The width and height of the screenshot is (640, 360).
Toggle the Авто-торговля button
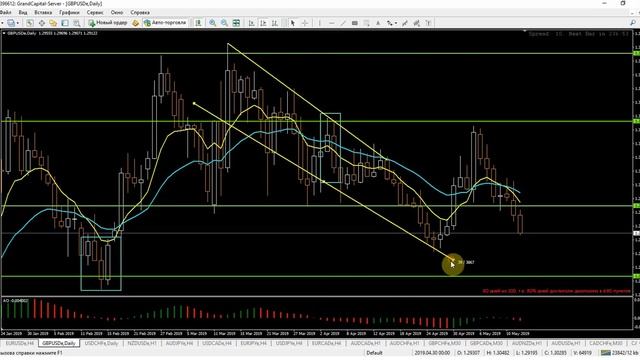coord(165,23)
